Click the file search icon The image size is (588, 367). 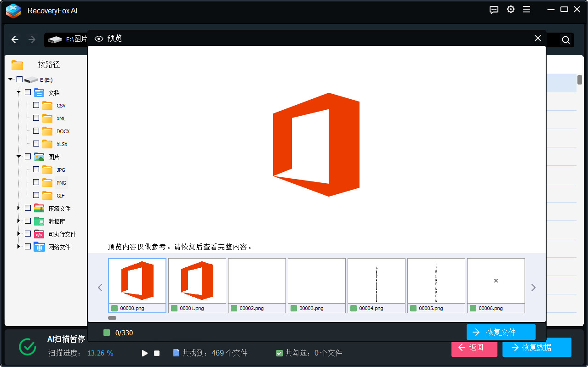565,40
